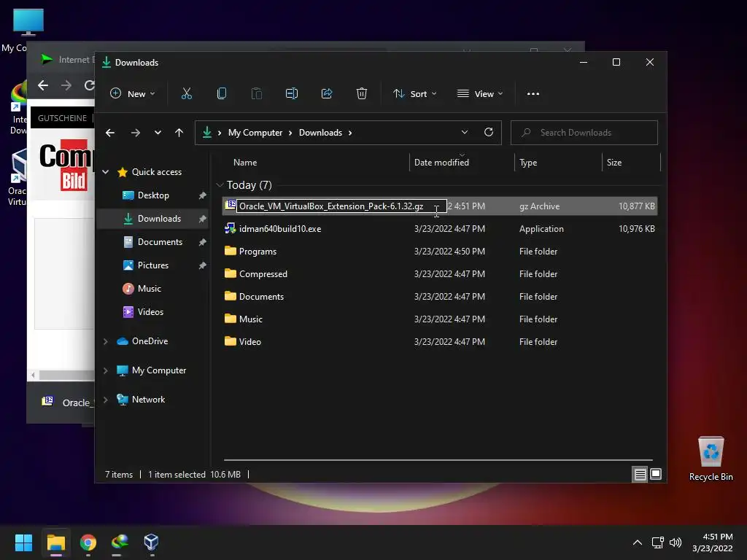The width and height of the screenshot is (747, 560).
Task: Expand the Network tree node
Action: pos(106,400)
